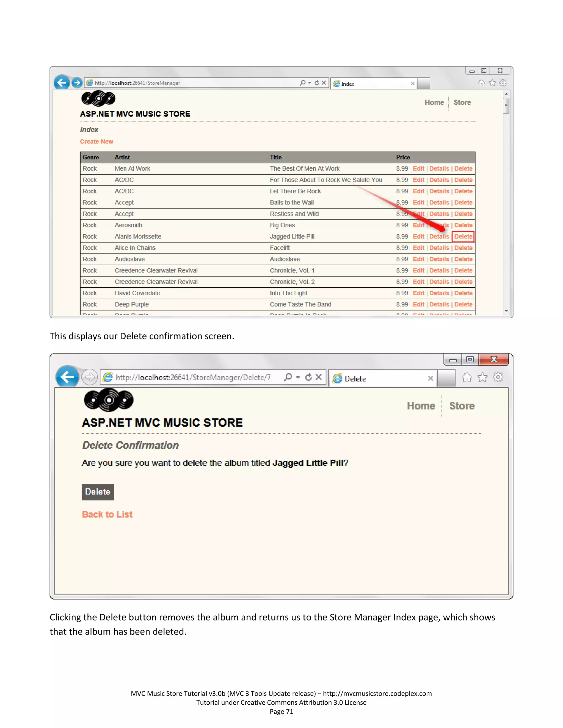
Task: Open Home on the Delete Confirmation page
Action: coord(421,406)
